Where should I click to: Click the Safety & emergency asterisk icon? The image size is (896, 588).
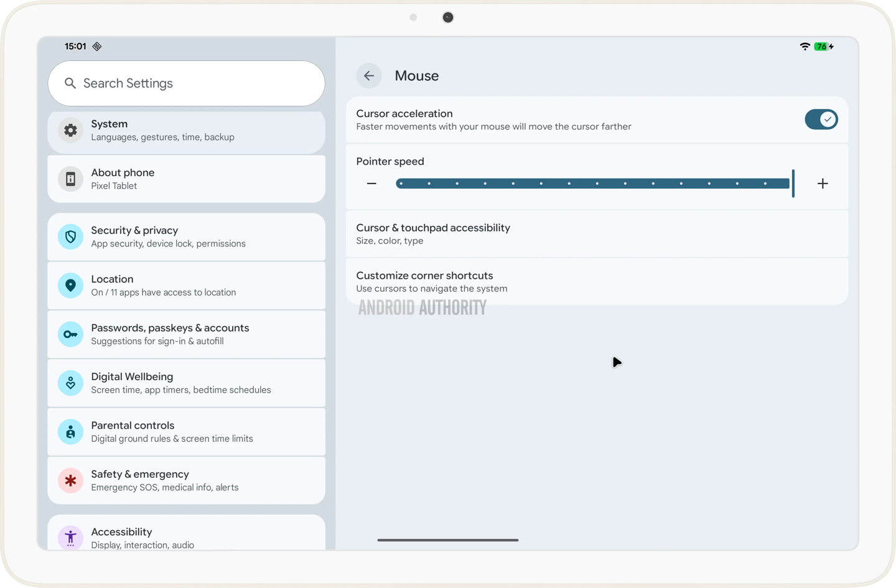pyautogui.click(x=71, y=480)
